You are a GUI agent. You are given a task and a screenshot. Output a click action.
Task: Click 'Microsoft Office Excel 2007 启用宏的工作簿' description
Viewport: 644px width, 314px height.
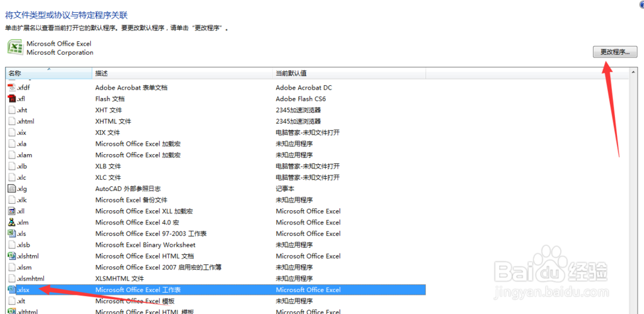tap(158, 267)
